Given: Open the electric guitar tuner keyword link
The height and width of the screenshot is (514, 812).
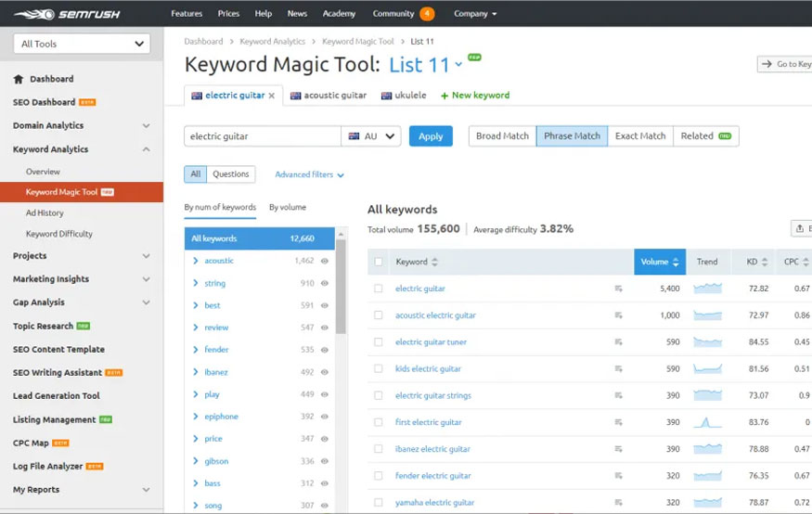Looking at the screenshot, I should pos(431,342).
